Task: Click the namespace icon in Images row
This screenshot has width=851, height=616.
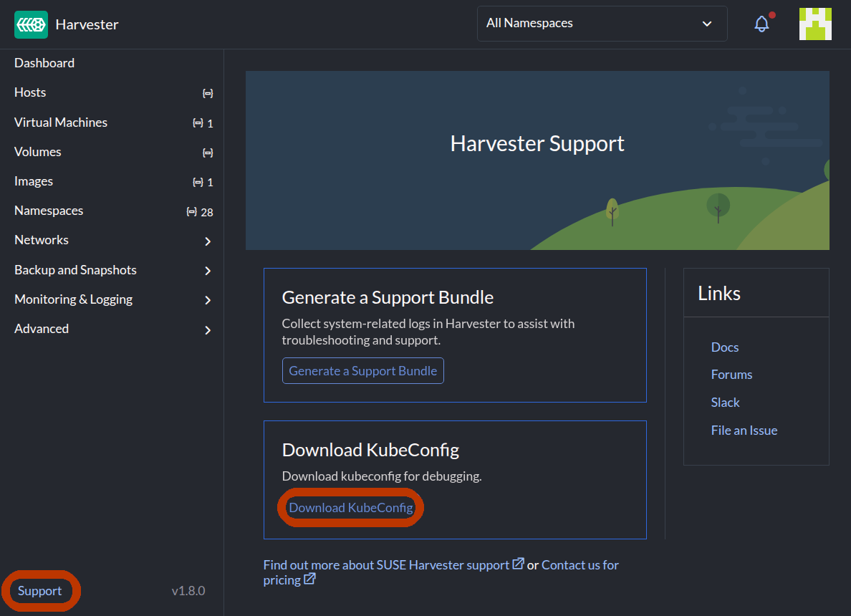Action: pyautogui.click(x=198, y=182)
